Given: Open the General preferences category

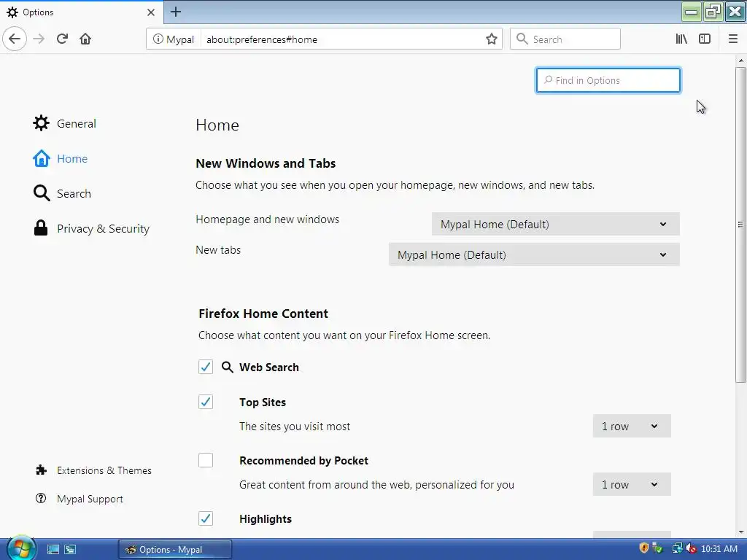Looking at the screenshot, I should [x=65, y=123].
